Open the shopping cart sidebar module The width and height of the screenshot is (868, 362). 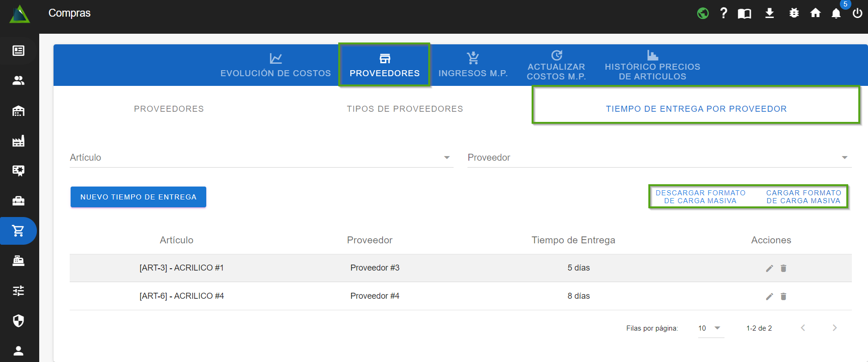(x=18, y=230)
